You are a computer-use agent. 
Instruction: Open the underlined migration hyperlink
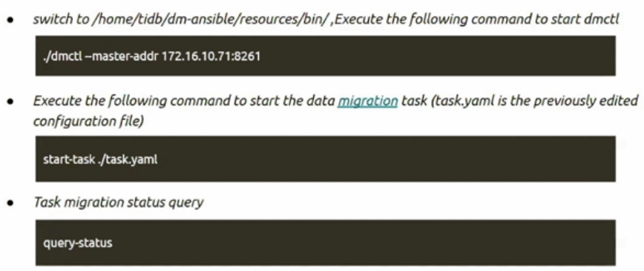(x=367, y=101)
